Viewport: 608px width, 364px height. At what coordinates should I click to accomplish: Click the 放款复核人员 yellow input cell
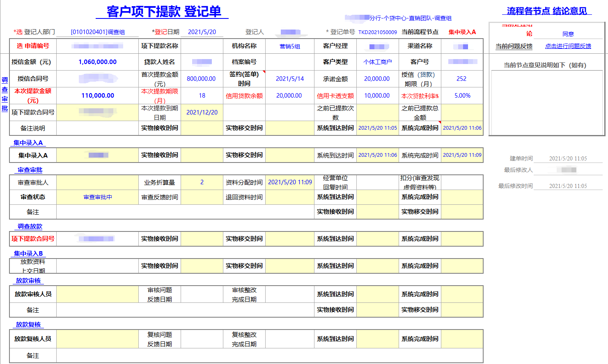(98, 339)
